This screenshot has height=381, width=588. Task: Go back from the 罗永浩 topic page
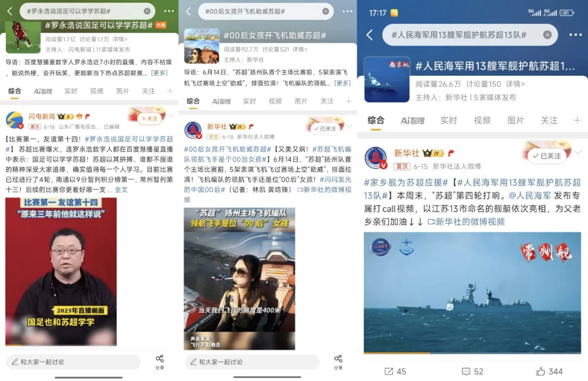click(x=10, y=11)
